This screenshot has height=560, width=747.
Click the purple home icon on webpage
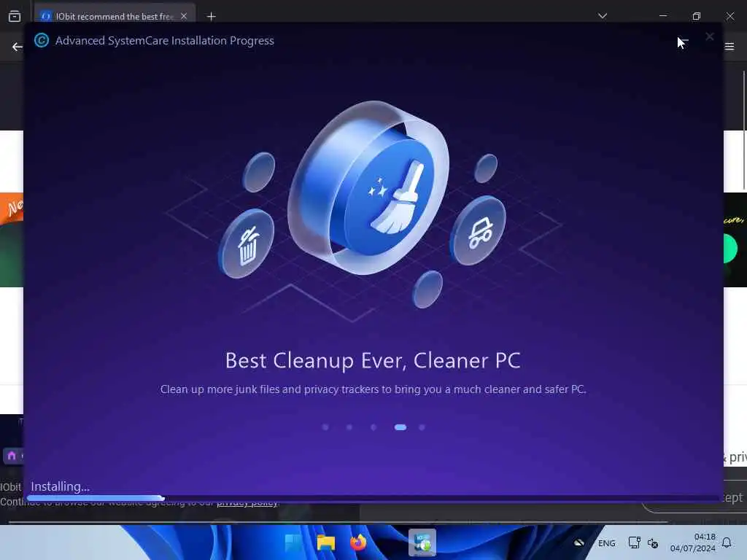[12, 456]
